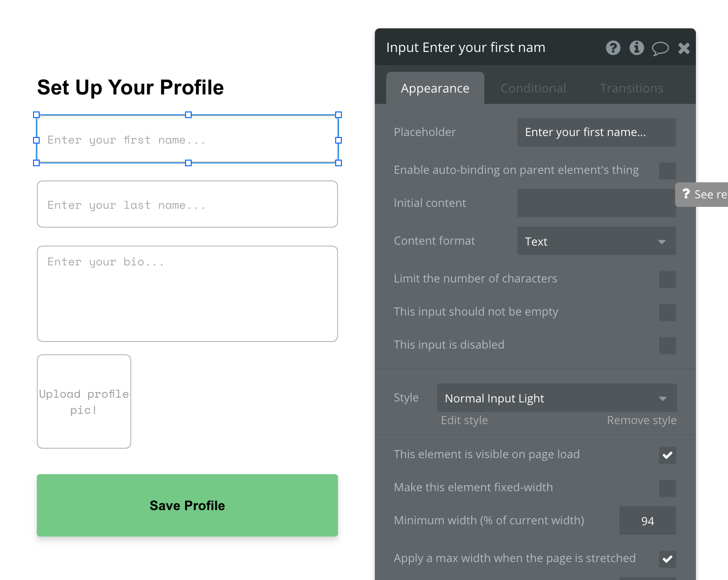Enable auto-binding on parent element's thing
This screenshot has height=580, width=728.
click(667, 171)
